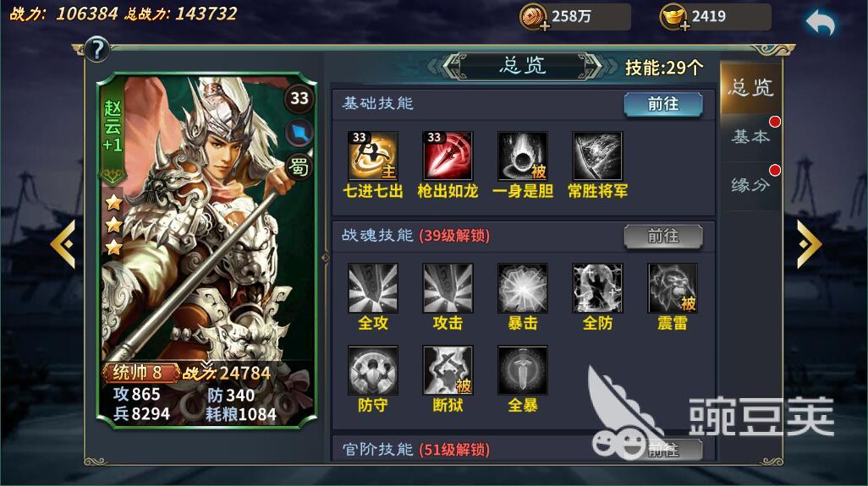Tap the 防守 defense skill icon

tap(372, 370)
